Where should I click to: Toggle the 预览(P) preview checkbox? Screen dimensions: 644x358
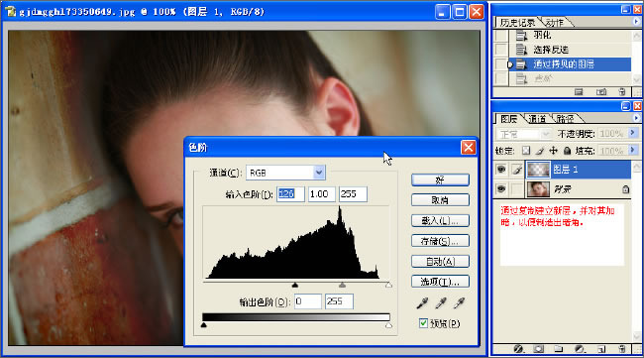(x=423, y=323)
